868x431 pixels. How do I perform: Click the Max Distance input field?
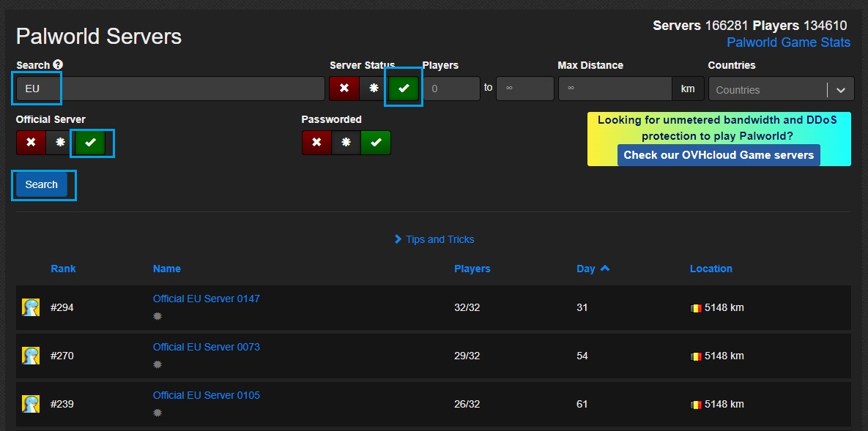615,89
